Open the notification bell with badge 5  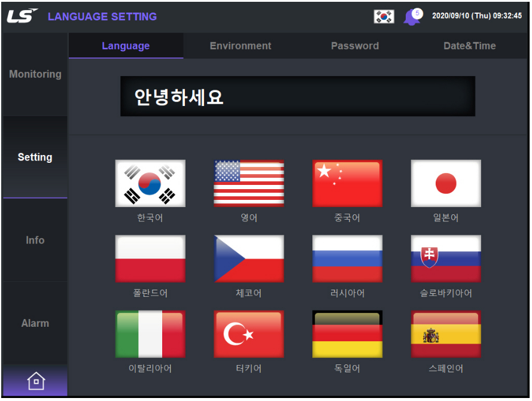[412, 16]
